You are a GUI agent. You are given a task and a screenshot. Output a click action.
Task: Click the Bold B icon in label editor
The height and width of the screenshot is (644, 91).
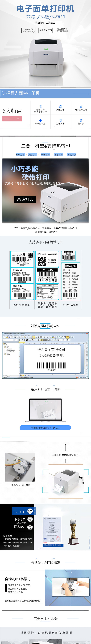click(x=20, y=340)
